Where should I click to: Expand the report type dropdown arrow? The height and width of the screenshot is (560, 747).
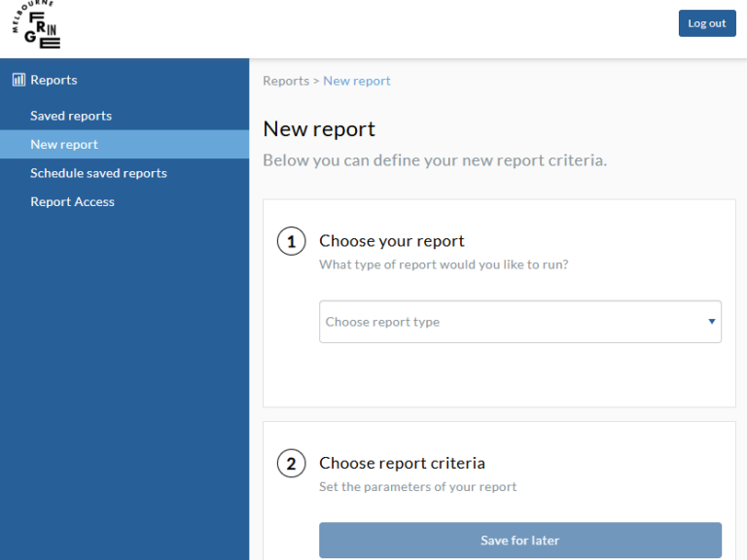[x=711, y=322]
